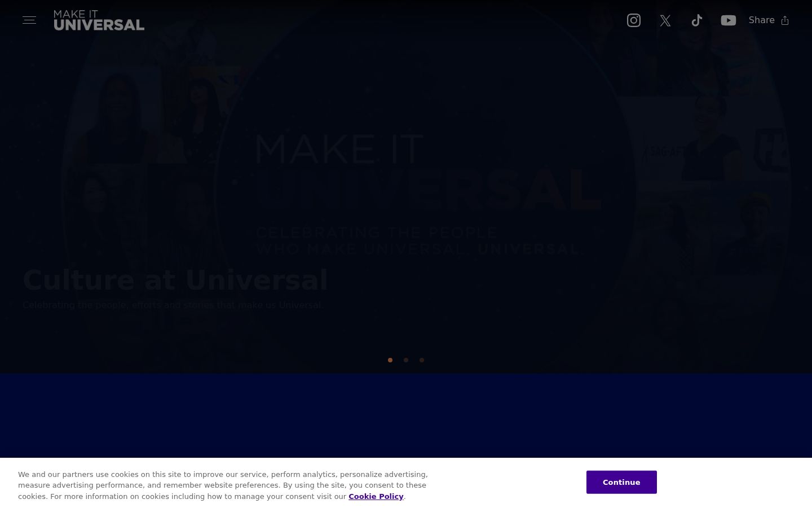Click the Make It Universal header logo
Image resolution: width=812 pixels, height=508 pixels.
(x=99, y=20)
